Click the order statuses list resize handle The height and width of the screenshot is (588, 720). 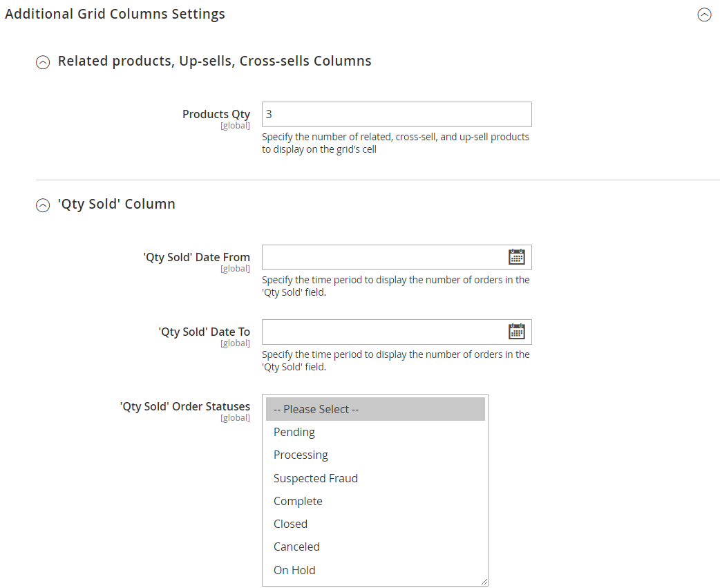click(484, 582)
